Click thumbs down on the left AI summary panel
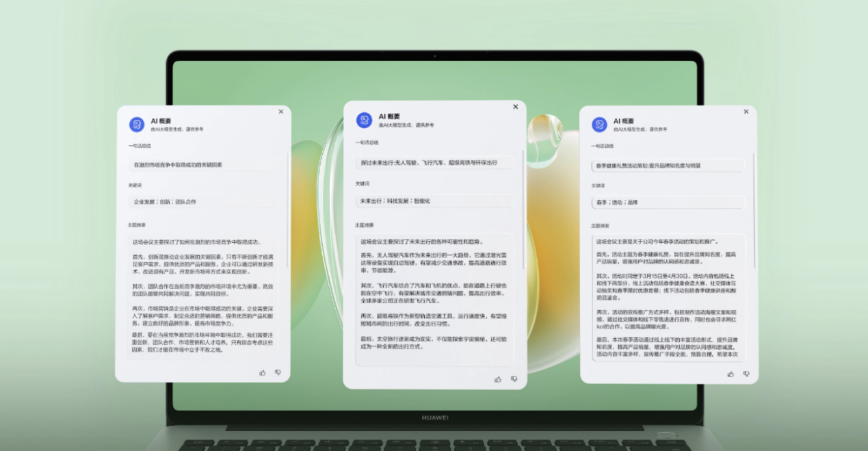The width and height of the screenshot is (868, 451). pyautogui.click(x=278, y=372)
